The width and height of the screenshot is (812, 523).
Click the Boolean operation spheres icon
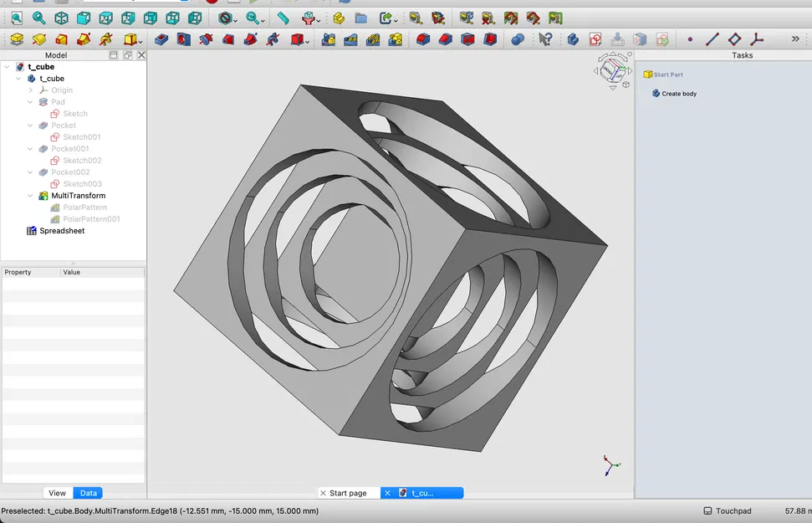pyautogui.click(x=517, y=39)
